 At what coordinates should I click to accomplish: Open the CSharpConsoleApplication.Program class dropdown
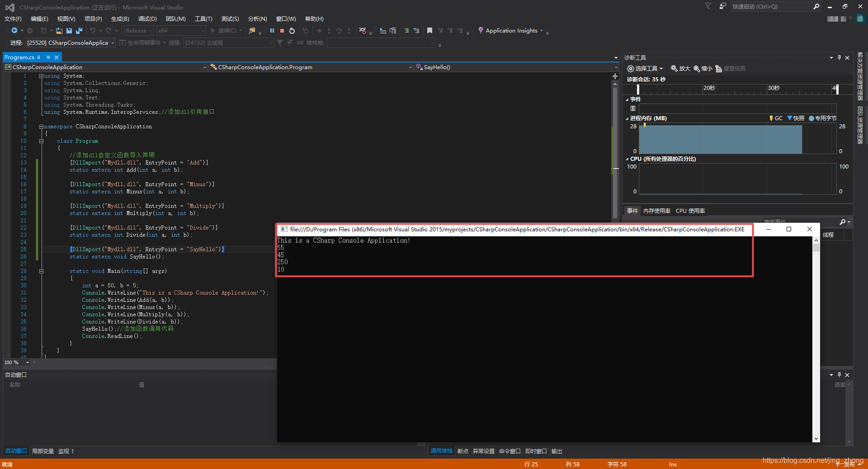coord(311,67)
